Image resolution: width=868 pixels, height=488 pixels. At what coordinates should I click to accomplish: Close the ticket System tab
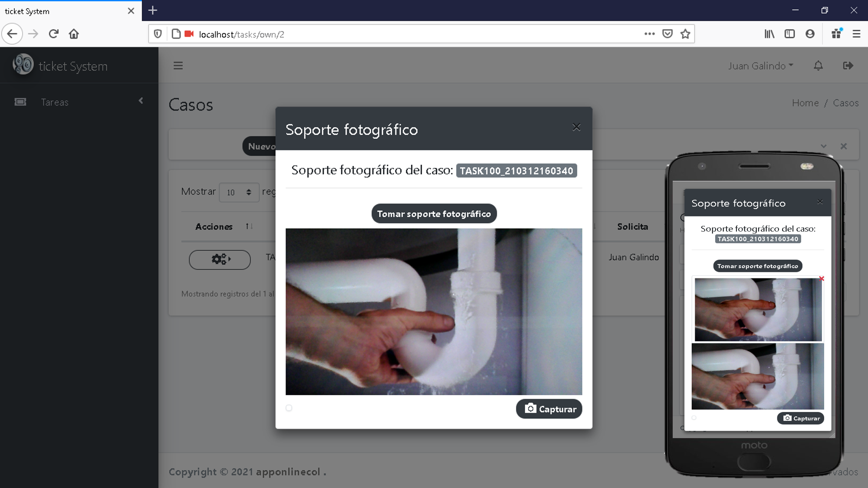[131, 11]
